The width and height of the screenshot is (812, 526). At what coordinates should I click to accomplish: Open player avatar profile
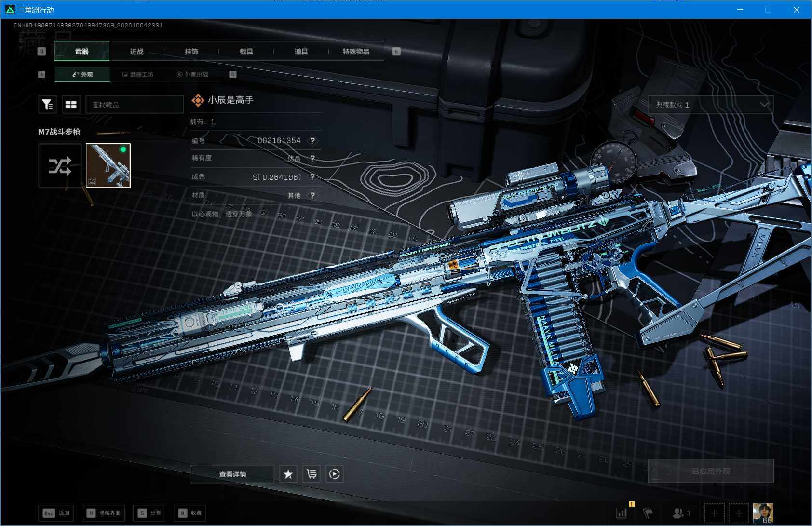[763, 513]
